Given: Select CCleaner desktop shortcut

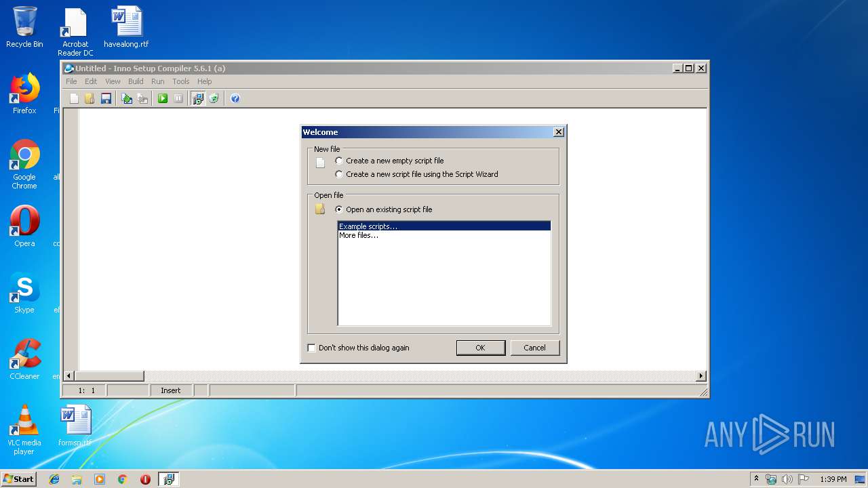Looking at the screenshot, I should coord(24,359).
